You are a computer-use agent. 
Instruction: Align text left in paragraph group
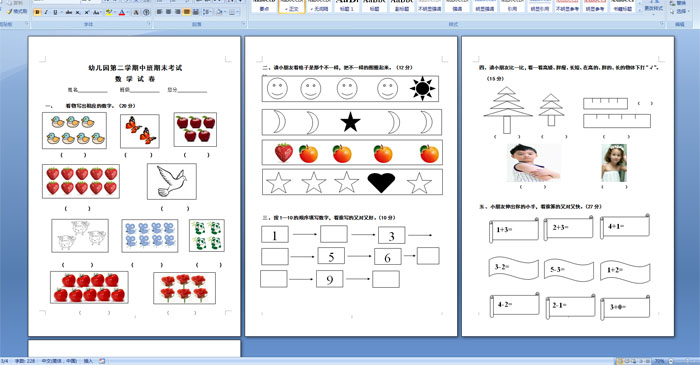pos(159,12)
